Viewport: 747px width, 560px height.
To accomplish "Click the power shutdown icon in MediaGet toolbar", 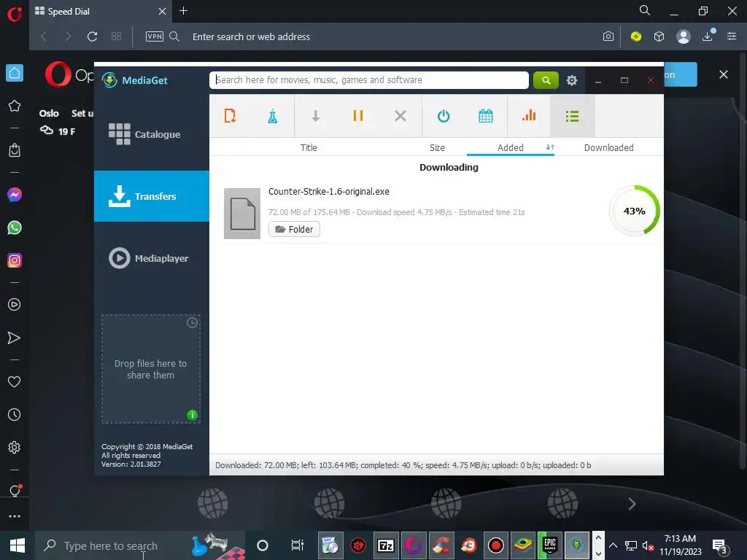I will [x=444, y=116].
